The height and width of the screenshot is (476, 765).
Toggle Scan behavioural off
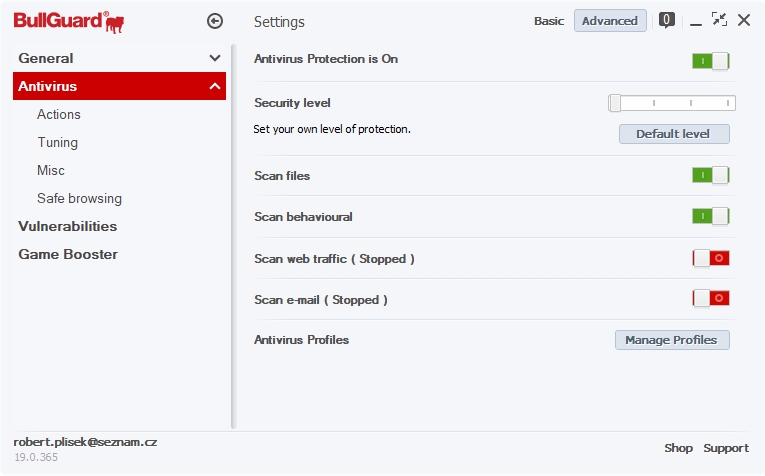click(x=710, y=216)
